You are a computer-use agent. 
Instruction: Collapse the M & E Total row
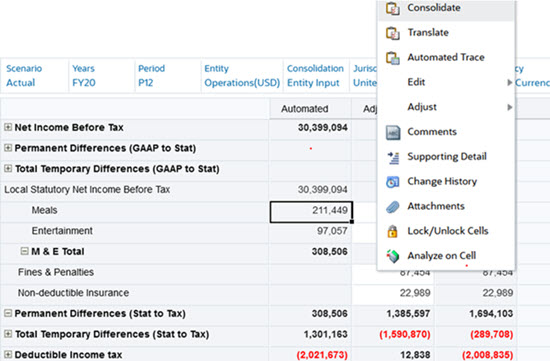[24, 251]
